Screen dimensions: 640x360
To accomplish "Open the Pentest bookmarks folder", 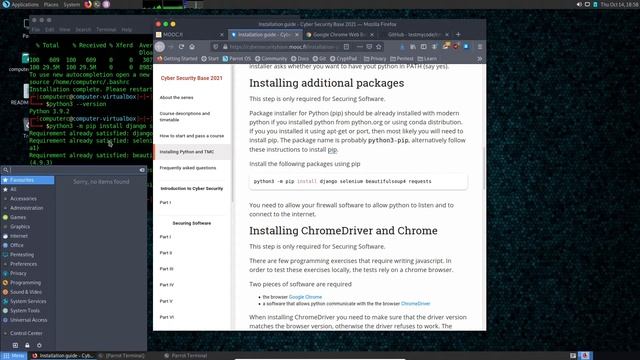I will (x=402, y=59).
